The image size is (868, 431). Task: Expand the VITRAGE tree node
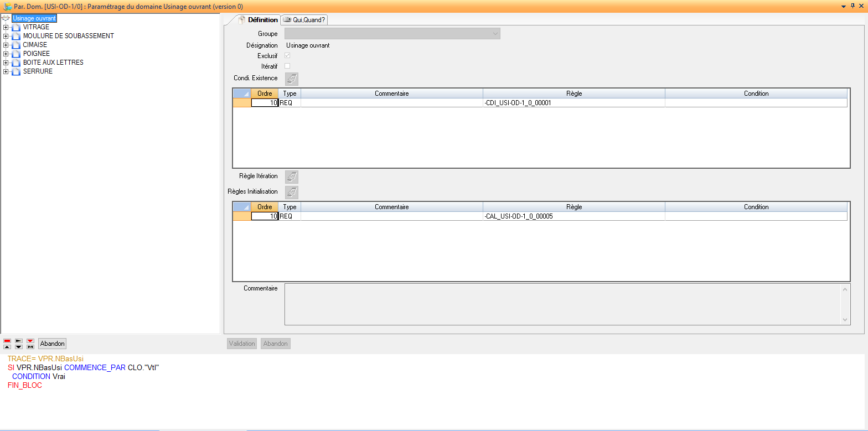[x=6, y=27]
